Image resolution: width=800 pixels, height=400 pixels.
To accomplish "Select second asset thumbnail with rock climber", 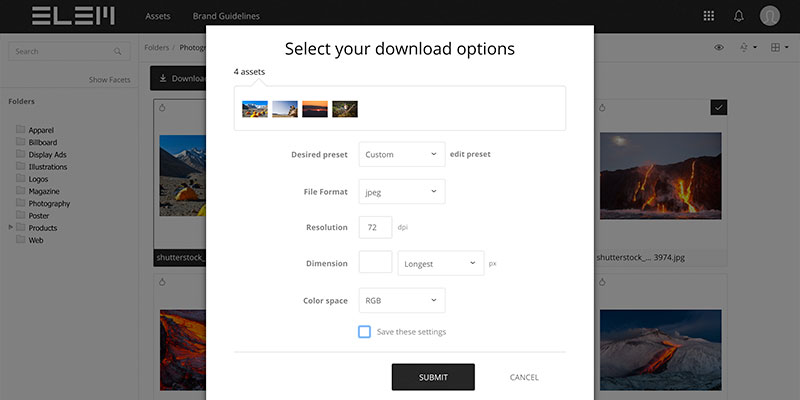I will 285,109.
